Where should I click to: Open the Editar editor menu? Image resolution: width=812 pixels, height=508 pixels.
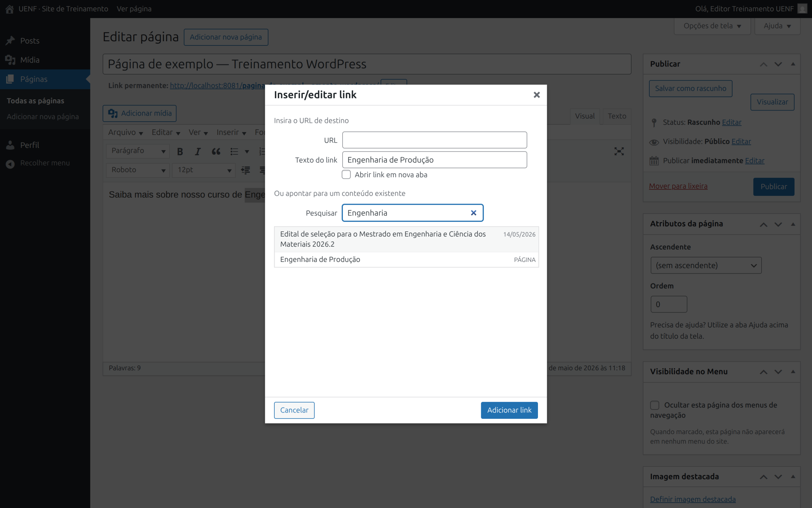click(x=166, y=132)
